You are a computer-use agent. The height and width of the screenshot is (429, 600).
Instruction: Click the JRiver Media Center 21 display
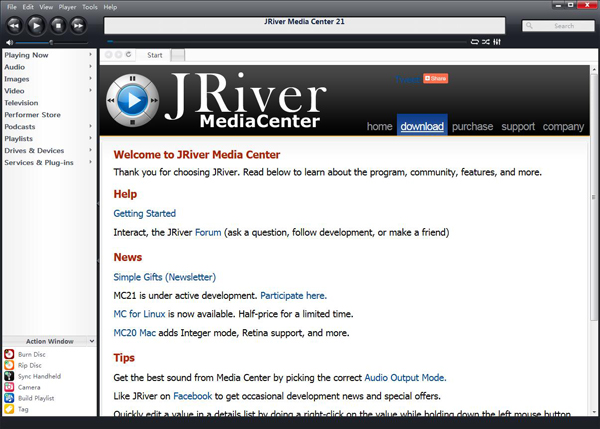coord(305,25)
